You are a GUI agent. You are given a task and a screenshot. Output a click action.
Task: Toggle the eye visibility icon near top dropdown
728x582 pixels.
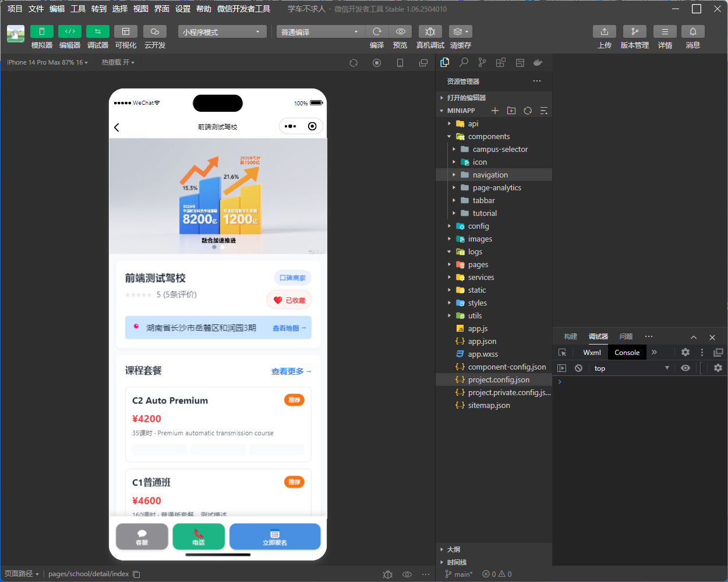coord(685,368)
